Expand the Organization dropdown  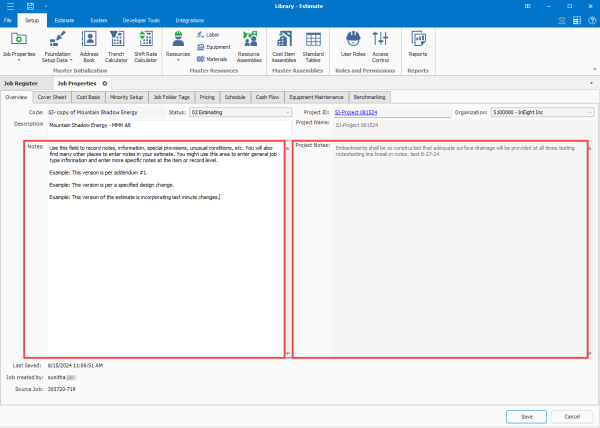pyautogui.click(x=589, y=113)
